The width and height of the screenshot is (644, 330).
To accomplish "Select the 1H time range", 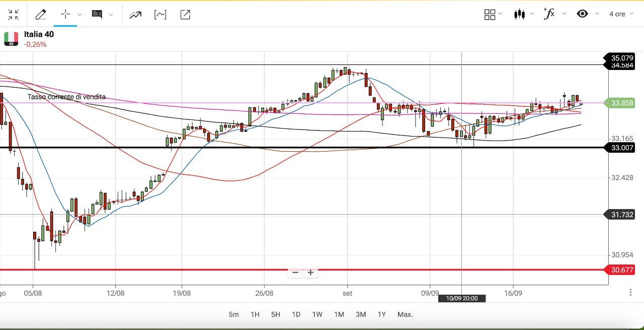I will pyautogui.click(x=255, y=314).
